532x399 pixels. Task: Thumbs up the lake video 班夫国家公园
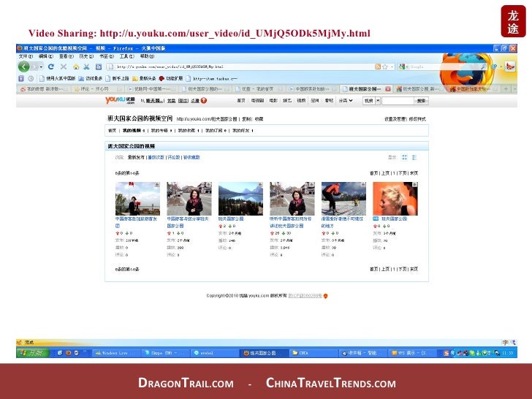[221, 226]
